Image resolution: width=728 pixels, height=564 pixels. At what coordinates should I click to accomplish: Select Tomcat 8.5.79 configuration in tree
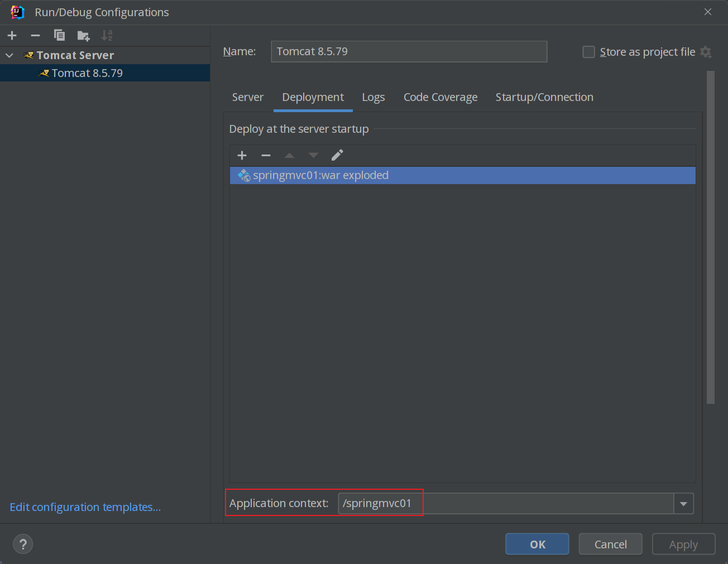(x=105, y=73)
